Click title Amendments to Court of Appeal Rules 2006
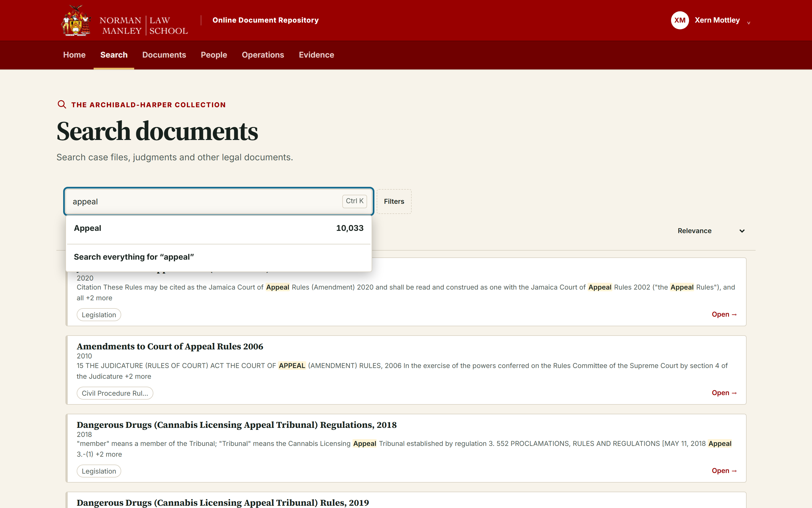This screenshot has width=812, height=508. (x=170, y=346)
